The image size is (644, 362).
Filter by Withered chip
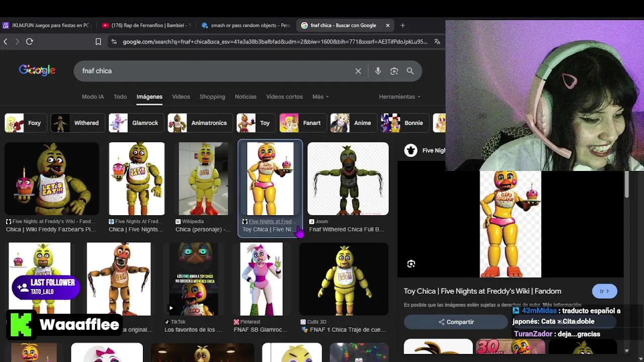77,123
